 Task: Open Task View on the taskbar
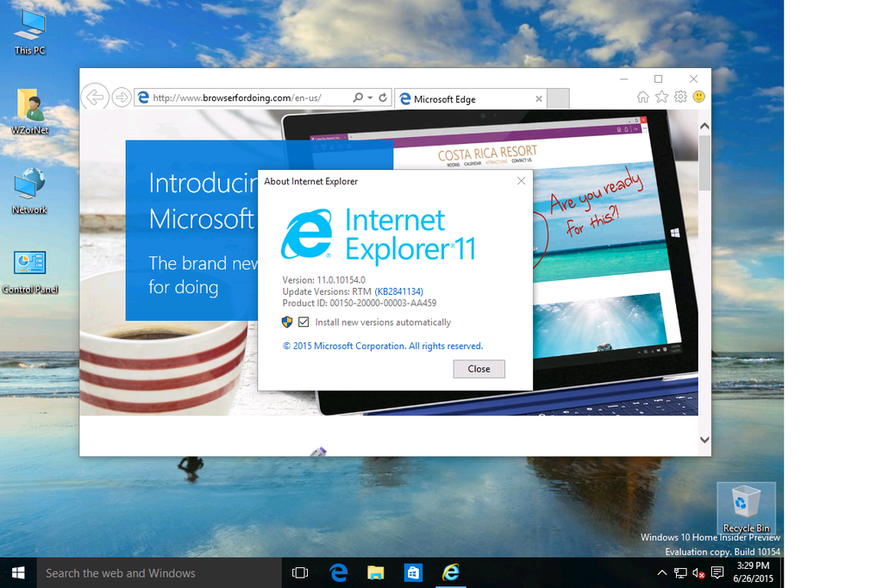click(300, 572)
